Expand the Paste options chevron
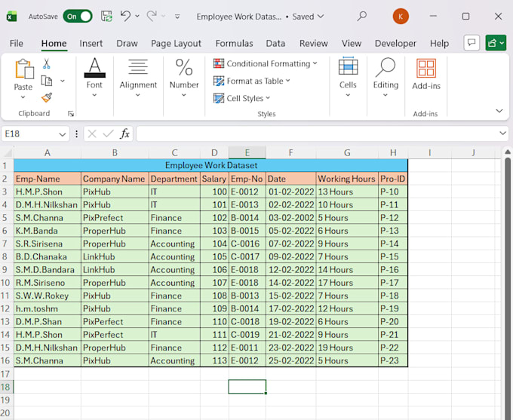 (x=23, y=97)
